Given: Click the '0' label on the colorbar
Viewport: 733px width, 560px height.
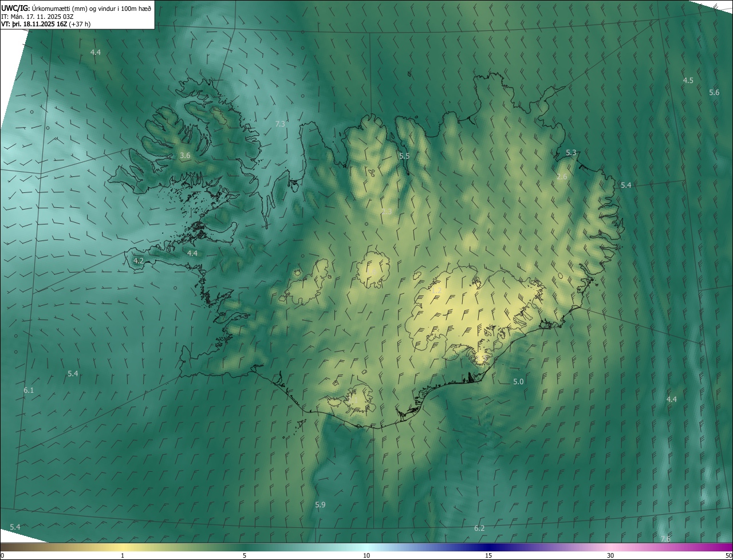Looking at the screenshot, I should pos(2,555).
